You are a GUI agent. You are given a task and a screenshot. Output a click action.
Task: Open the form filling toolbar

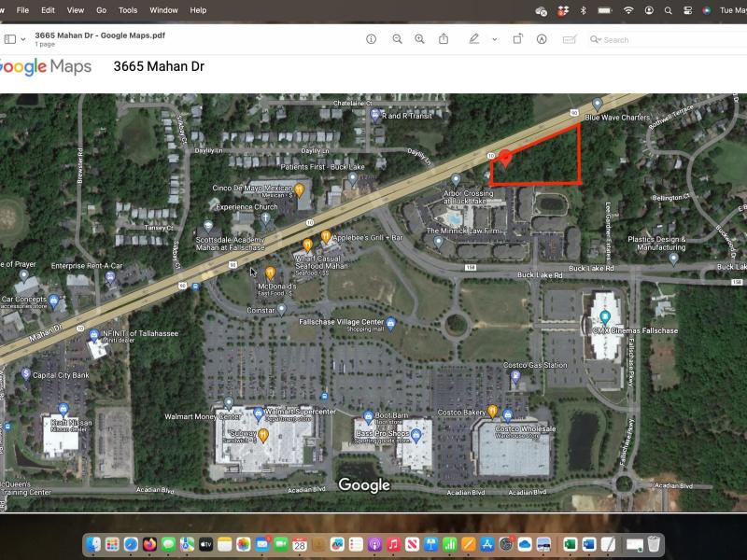point(570,39)
